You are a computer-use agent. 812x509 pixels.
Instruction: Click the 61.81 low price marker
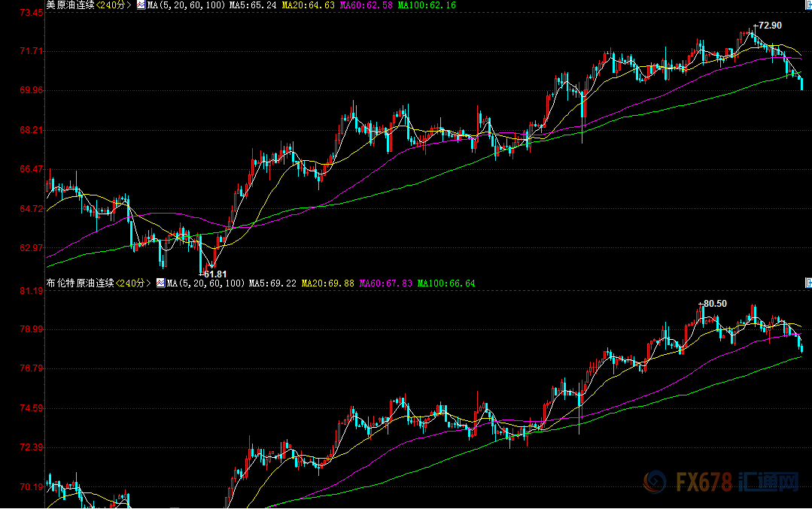(x=212, y=274)
